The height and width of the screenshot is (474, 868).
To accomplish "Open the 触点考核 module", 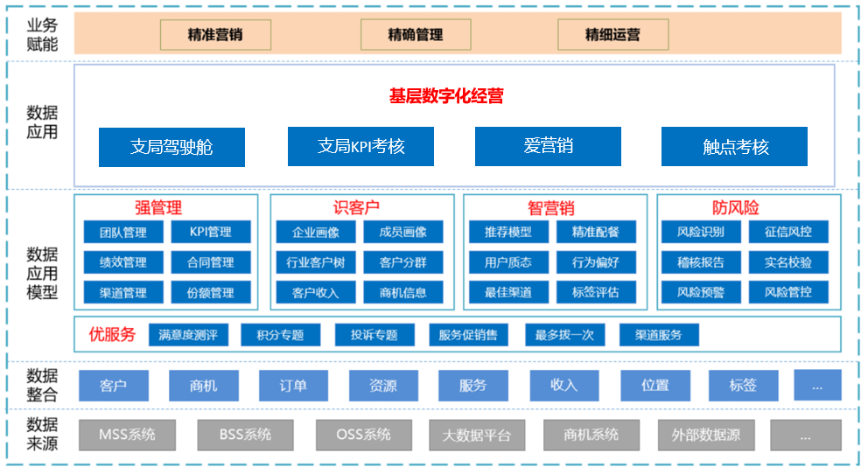I will pos(734,147).
